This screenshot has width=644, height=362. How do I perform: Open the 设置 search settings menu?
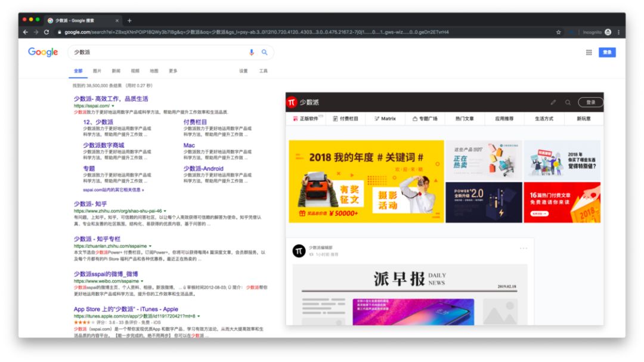pos(243,71)
